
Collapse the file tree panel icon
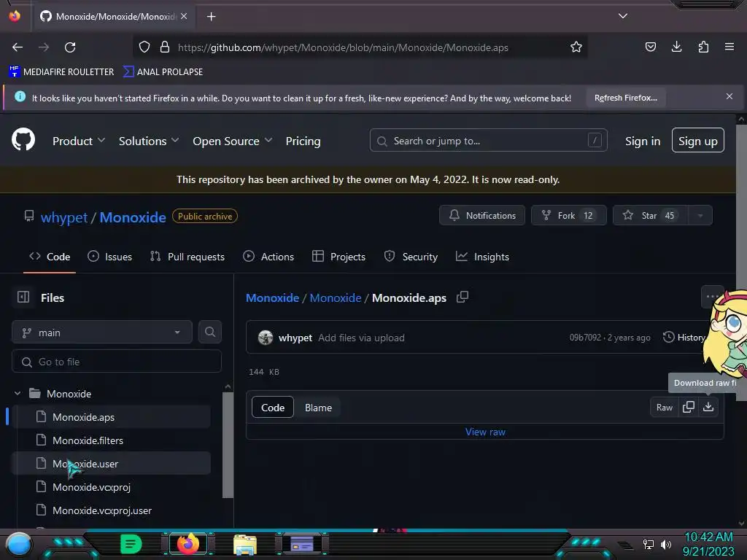coord(23,297)
